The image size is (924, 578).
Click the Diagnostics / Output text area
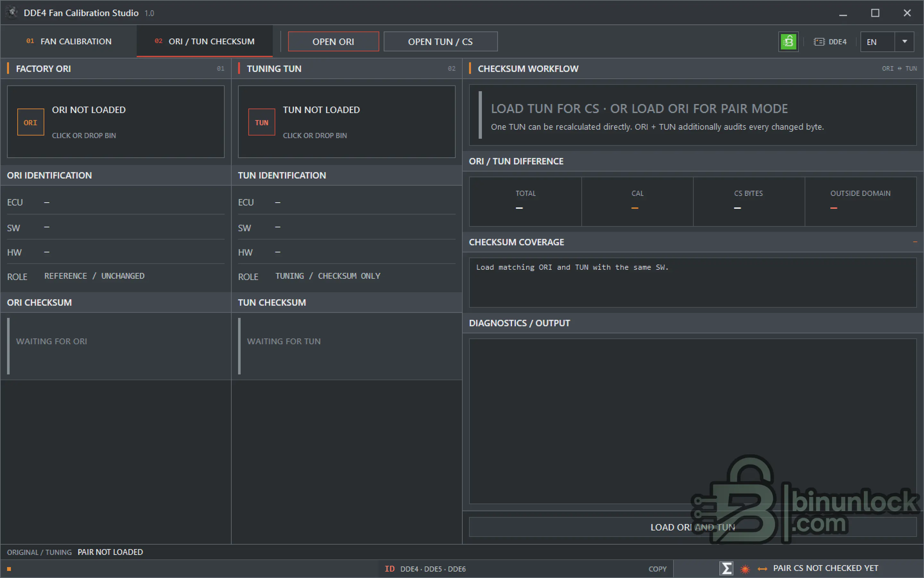tap(693, 421)
